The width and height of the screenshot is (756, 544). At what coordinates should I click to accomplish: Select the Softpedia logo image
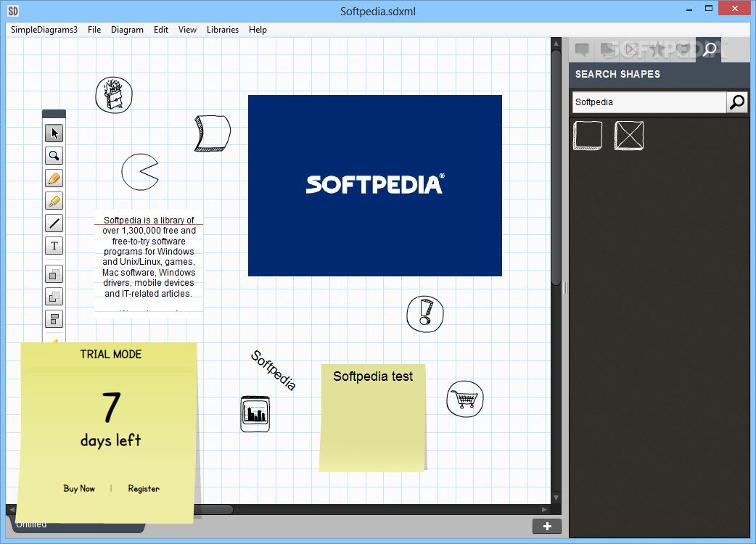374,186
